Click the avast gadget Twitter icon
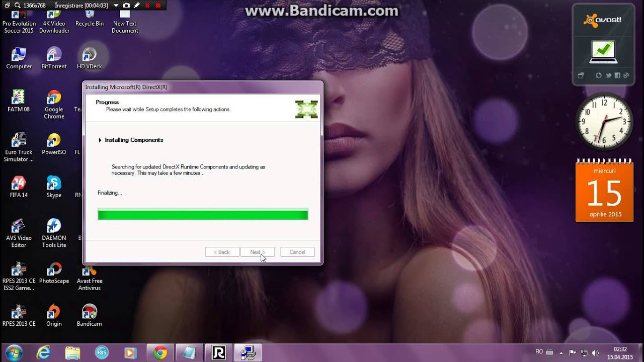This screenshot has width=644, height=362. point(608,75)
